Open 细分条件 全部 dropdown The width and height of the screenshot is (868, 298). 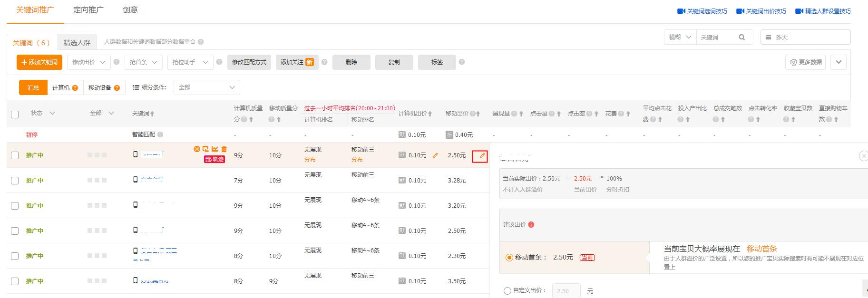[x=207, y=87]
